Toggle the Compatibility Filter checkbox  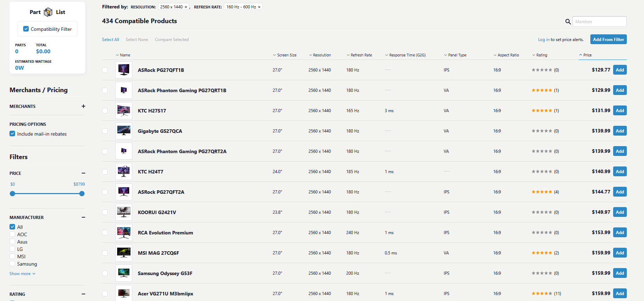26,29
